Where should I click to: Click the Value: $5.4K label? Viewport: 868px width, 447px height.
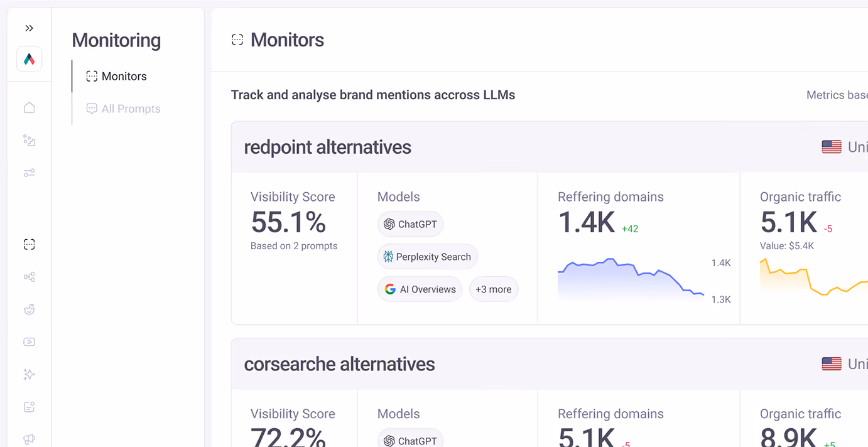coord(787,246)
